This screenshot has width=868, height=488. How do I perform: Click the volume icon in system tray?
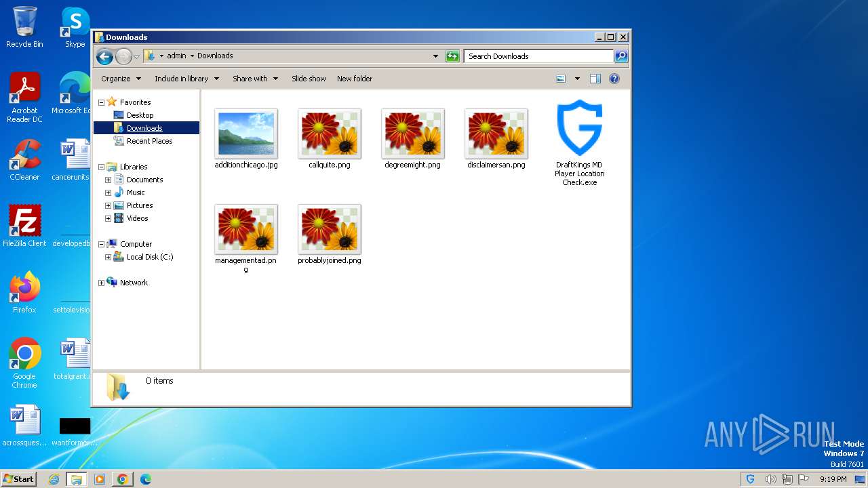click(x=770, y=479)
